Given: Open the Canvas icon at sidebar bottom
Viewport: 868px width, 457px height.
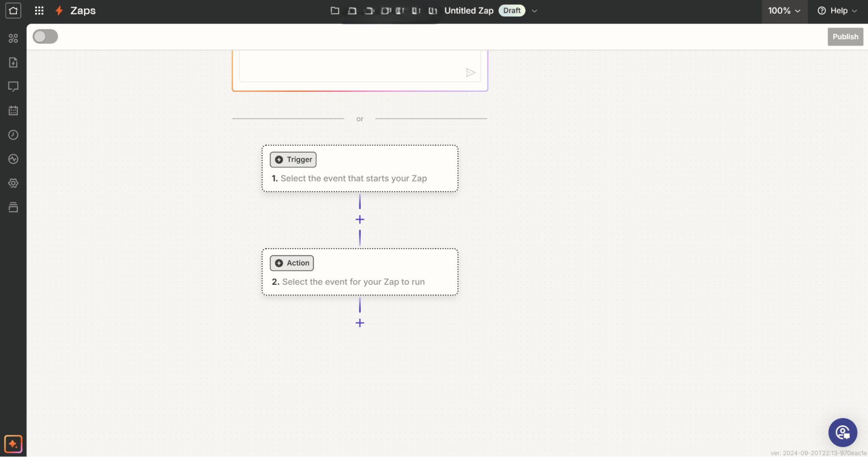Looking at the screenshot, I should click(x=13, y=207).
